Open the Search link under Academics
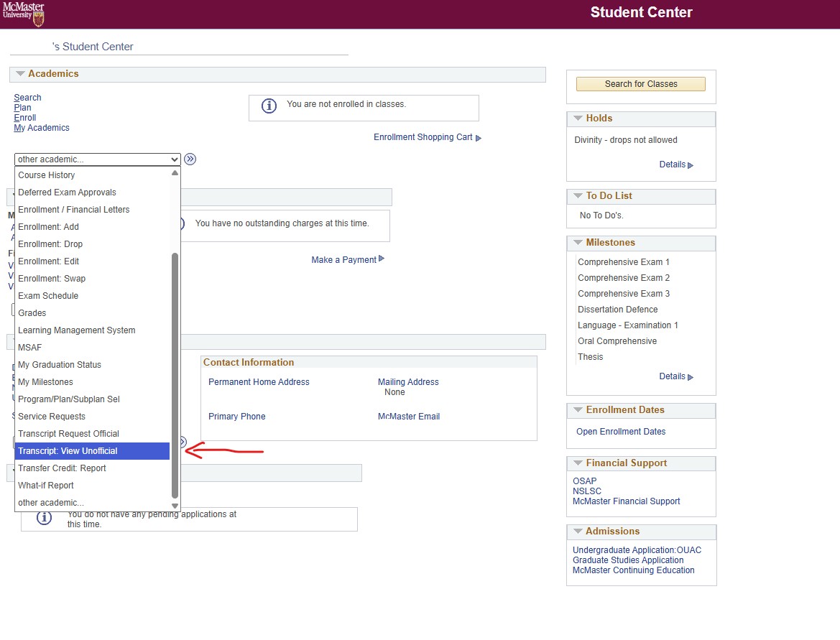The height and width of the screenshot is (640, 840). 27,98
